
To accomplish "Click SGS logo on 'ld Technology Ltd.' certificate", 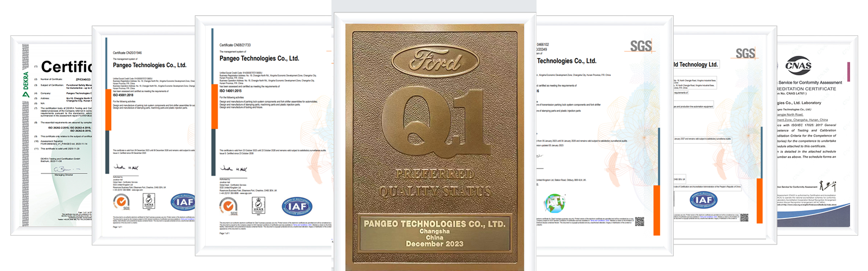I will (x=745, y=53).
